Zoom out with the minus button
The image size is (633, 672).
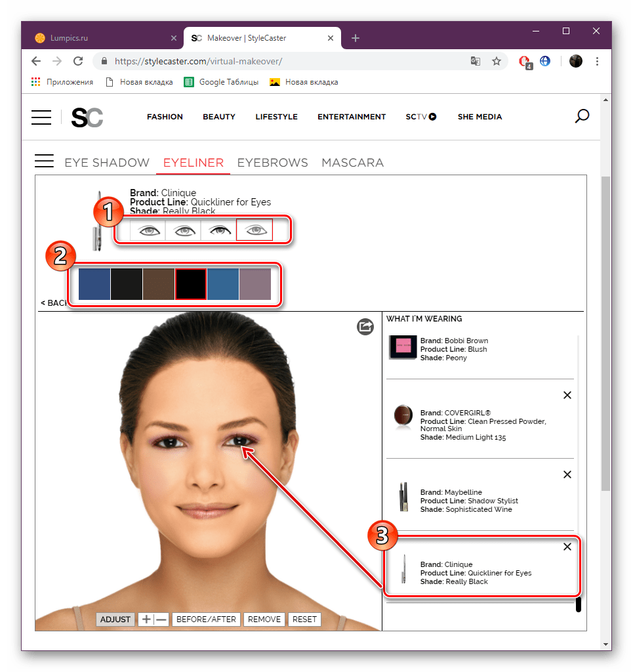coord(161,619)
